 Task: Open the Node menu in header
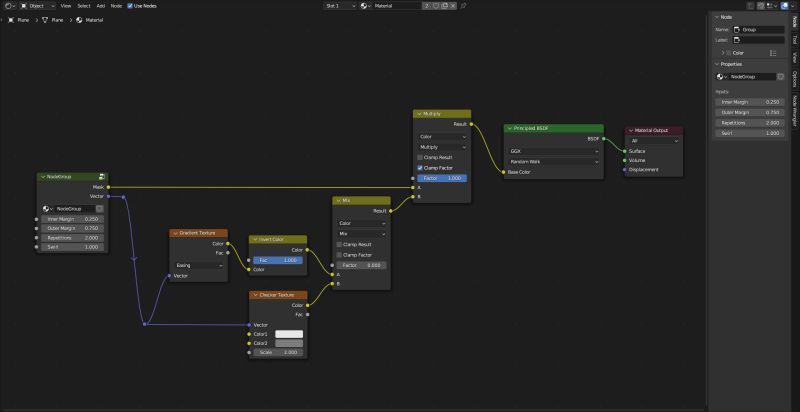pyautogui.click(x=116, y=6)
